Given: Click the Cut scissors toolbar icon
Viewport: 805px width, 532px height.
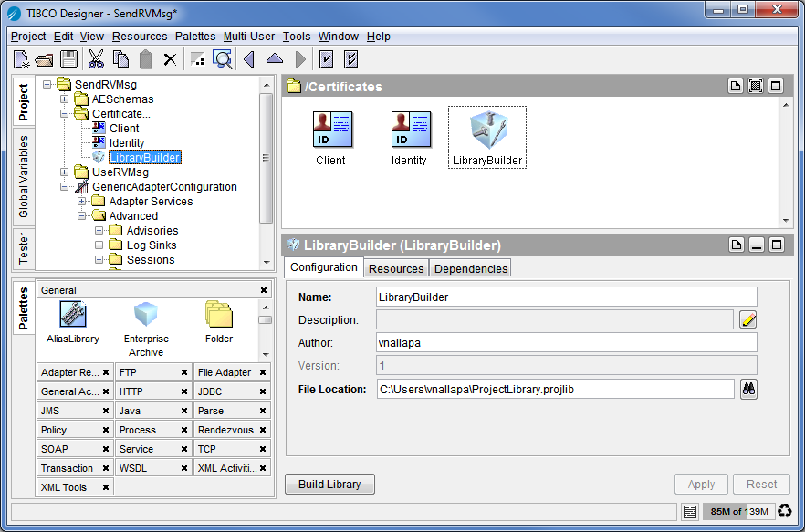Looking at the screenshot, I should coord(95,59).
